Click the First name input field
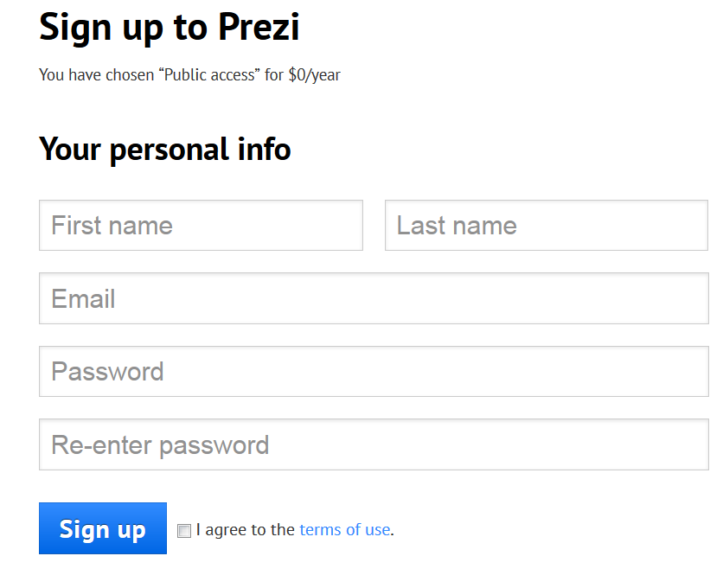The width and height of the screenshot is (723, 588). click(201, 226)
